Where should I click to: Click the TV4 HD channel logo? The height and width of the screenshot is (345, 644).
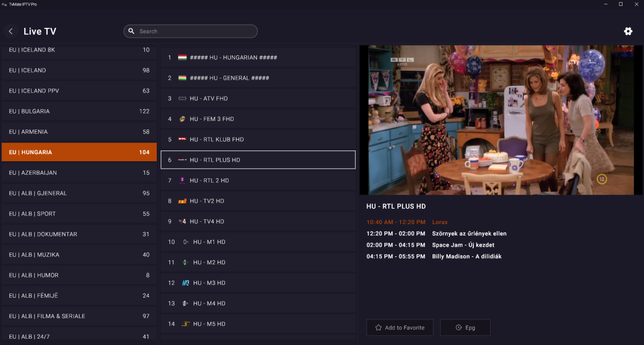[x=182, y=221]
